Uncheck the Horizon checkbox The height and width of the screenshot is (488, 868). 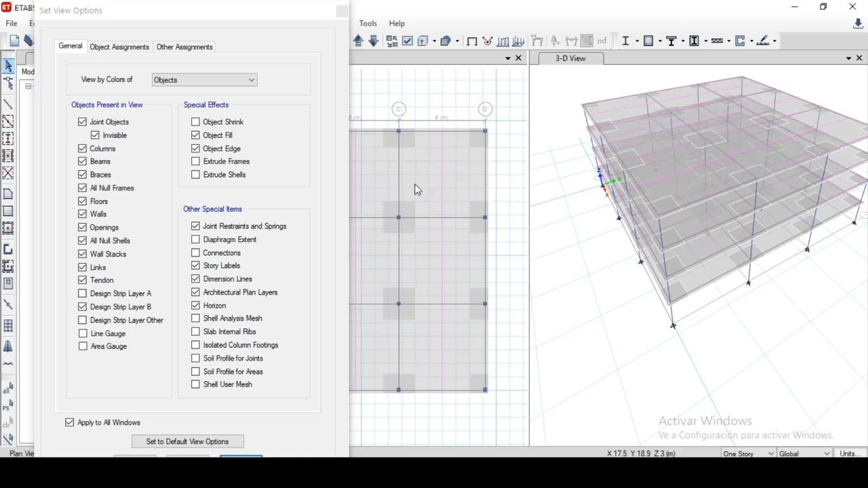195,306
